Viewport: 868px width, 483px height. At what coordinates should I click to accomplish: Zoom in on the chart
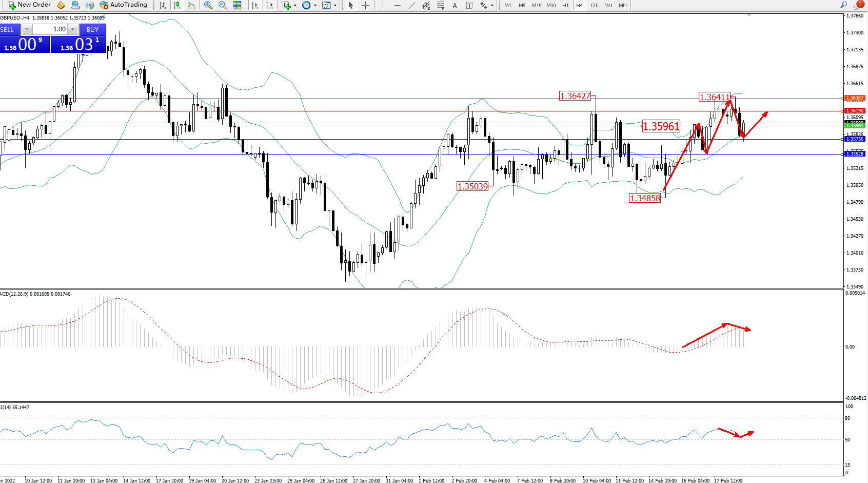click(x=208, y=5)
